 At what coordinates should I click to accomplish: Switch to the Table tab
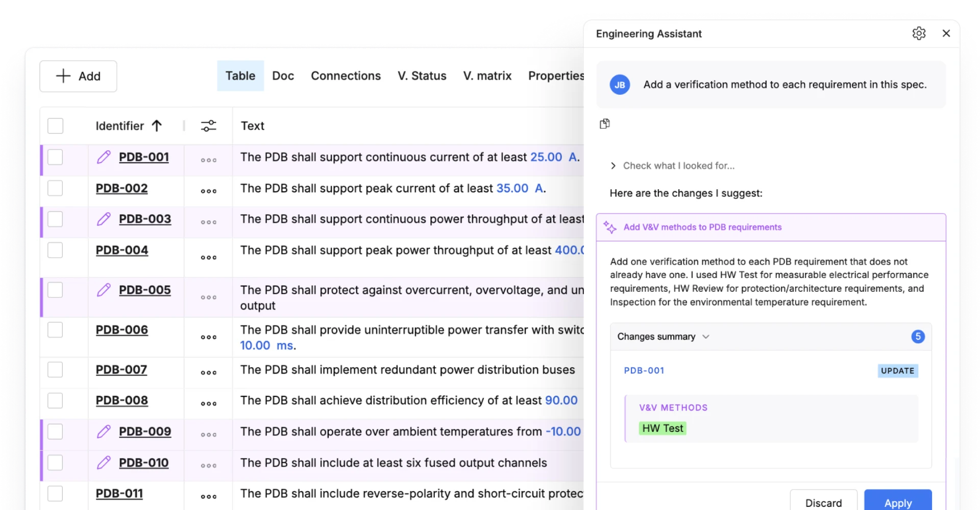tap(240, 75)
